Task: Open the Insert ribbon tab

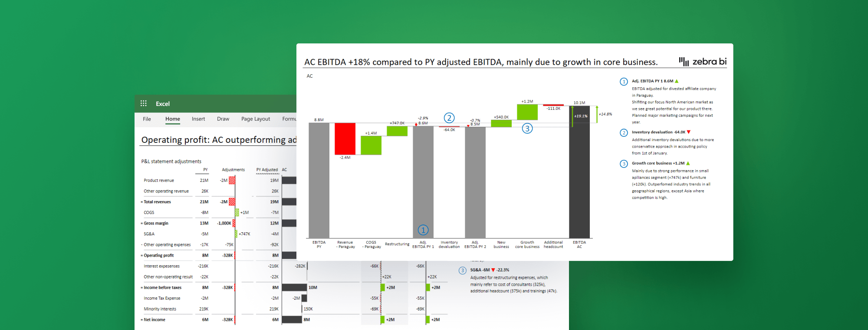Action: click(198, 119)
